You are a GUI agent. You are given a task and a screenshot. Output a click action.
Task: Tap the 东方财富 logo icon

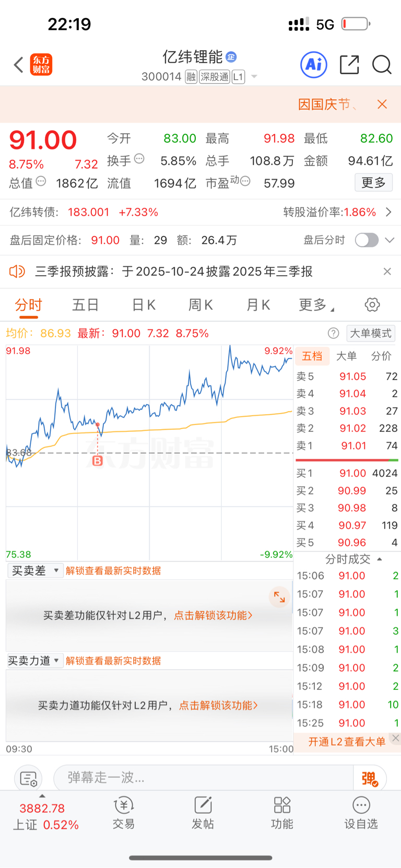(x=41, y=65)
